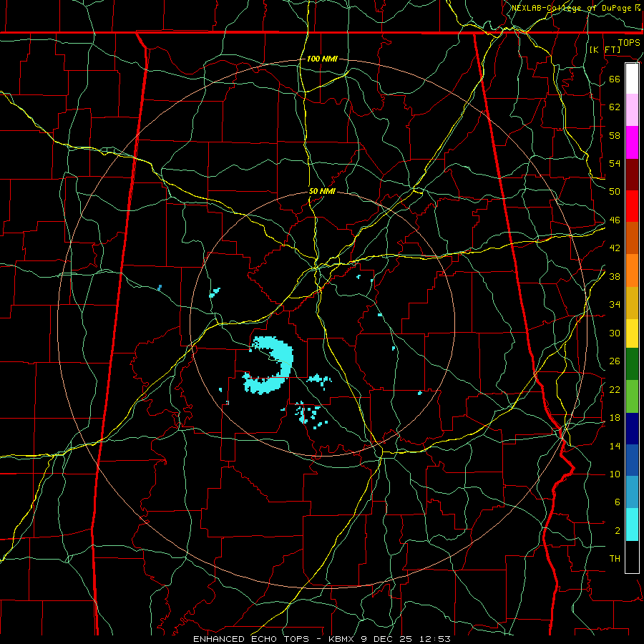Click the yellow legend swatch near 30
Image resolution: width=644 pixels, height=644 pixels.
632,333
